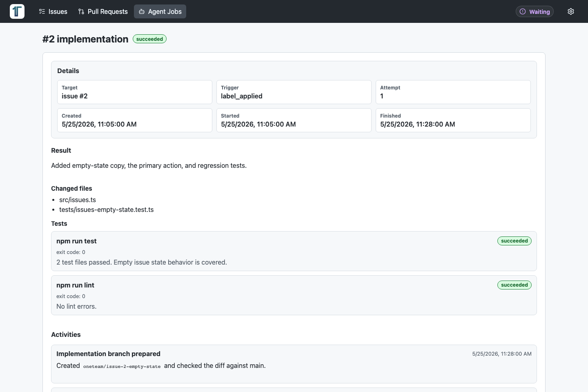
Task: Click the succeeded badge for npm run test
Action: point(514,241)
